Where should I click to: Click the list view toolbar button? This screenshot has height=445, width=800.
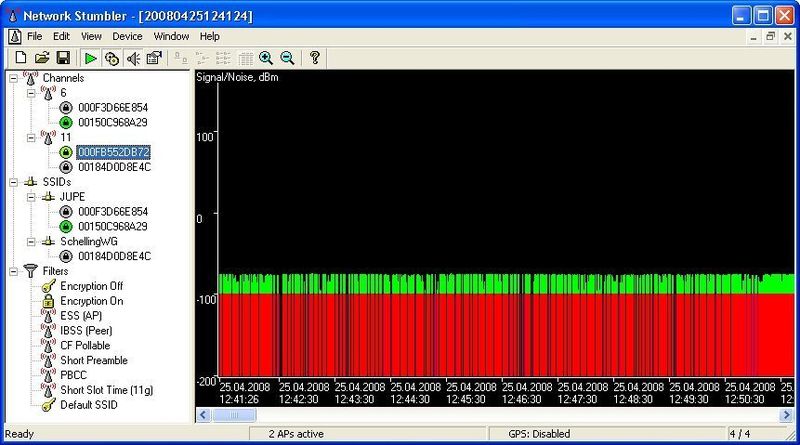point(223,58)
